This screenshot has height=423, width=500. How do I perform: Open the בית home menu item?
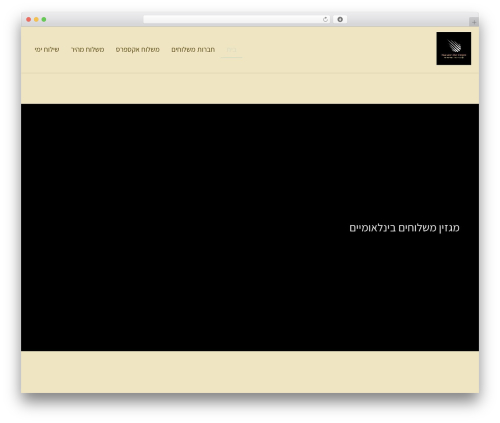coord(231,50)
